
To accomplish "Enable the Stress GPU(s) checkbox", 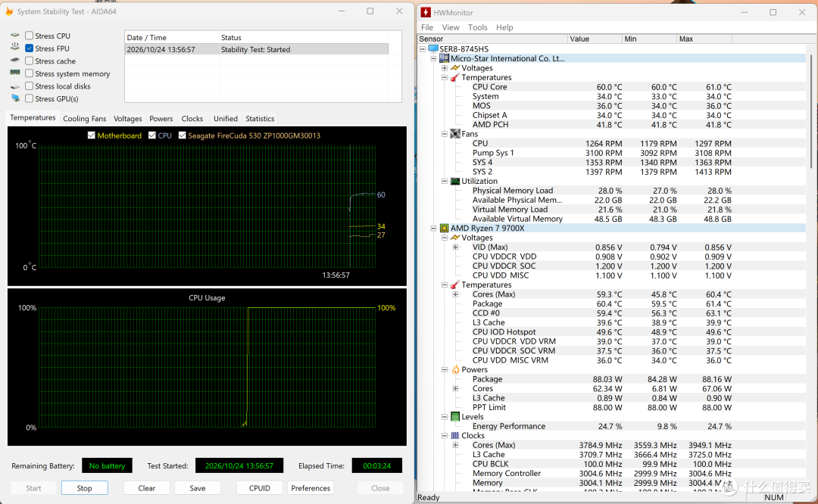I will (30, 98).
